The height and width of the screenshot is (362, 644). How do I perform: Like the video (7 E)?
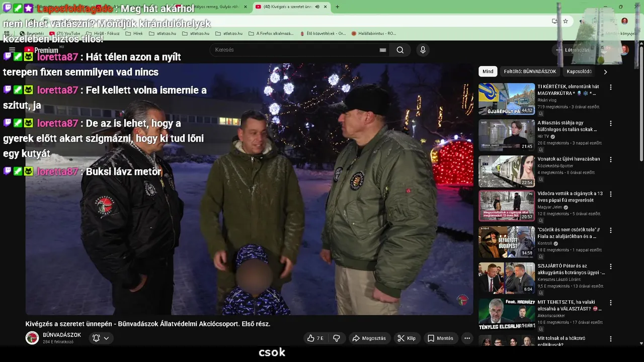(315, 338)
